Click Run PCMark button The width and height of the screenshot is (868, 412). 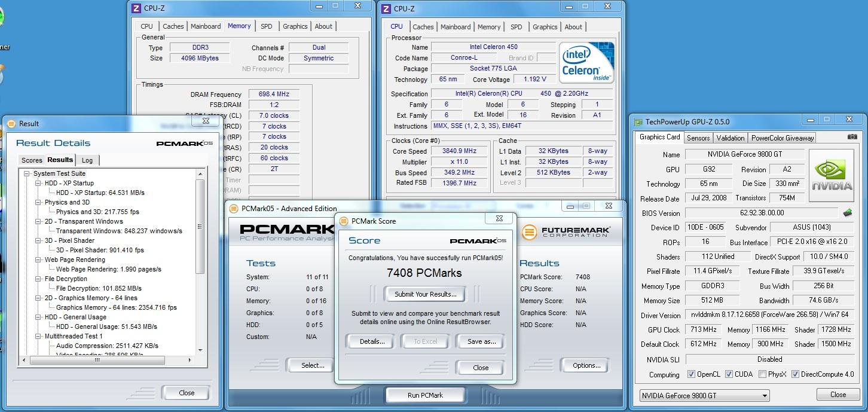point(425,395)
